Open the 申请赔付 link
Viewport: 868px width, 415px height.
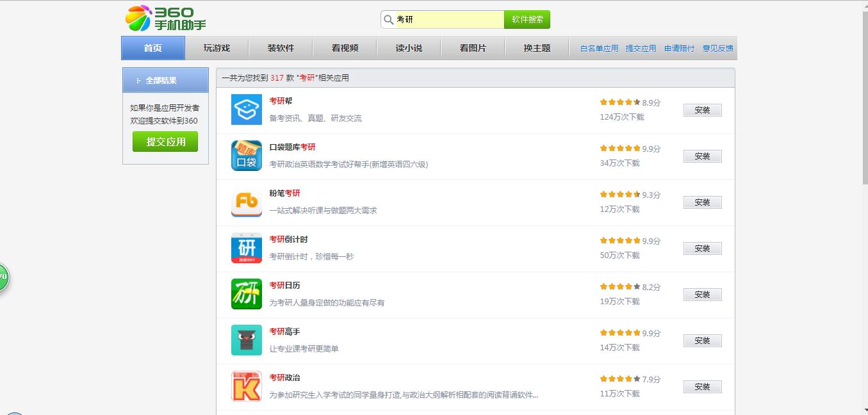(679, 49)
